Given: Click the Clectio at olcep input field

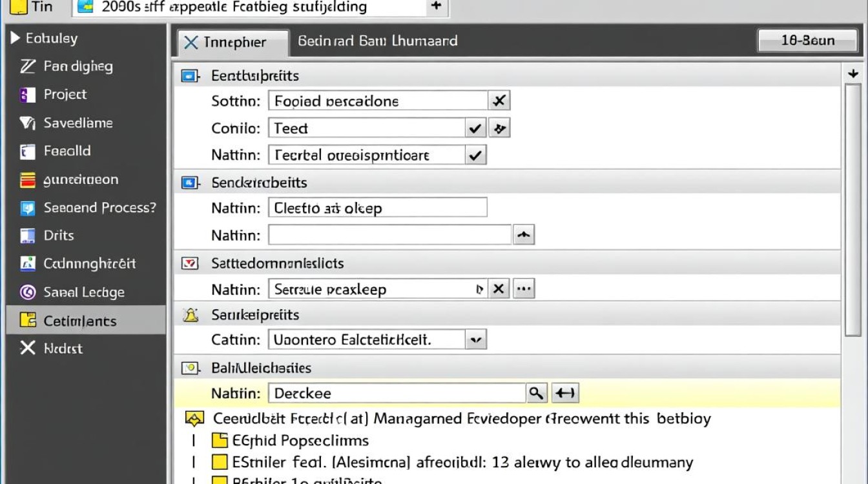Looking at the screenshot, I should pyautogui.click(x=377, y=208).
